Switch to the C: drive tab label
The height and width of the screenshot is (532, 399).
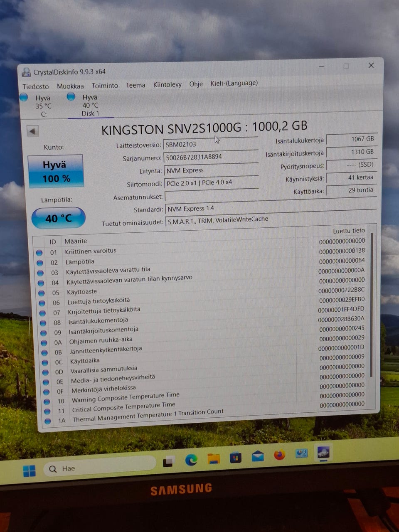pos(44,114)
